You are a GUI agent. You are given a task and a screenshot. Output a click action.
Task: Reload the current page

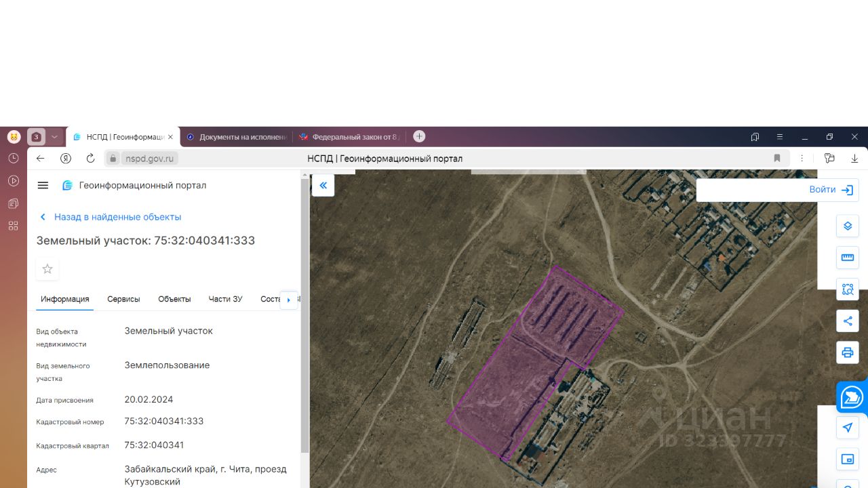(x=90, y=159)
